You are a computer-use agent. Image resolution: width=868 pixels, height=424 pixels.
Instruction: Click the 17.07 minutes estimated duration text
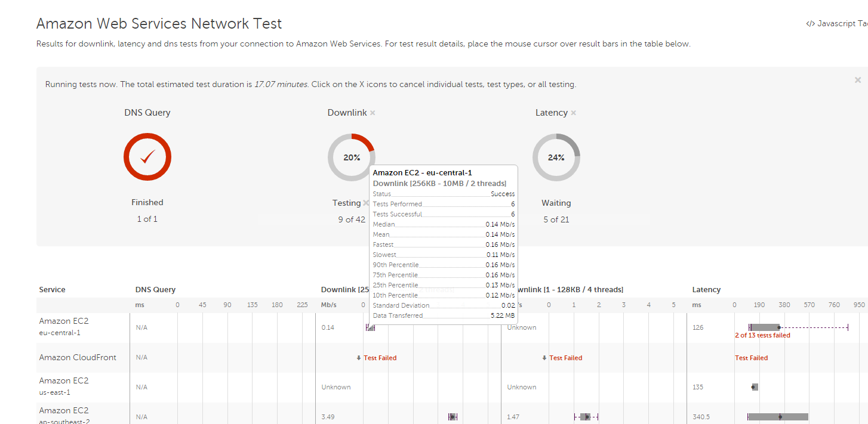(281, 85)
